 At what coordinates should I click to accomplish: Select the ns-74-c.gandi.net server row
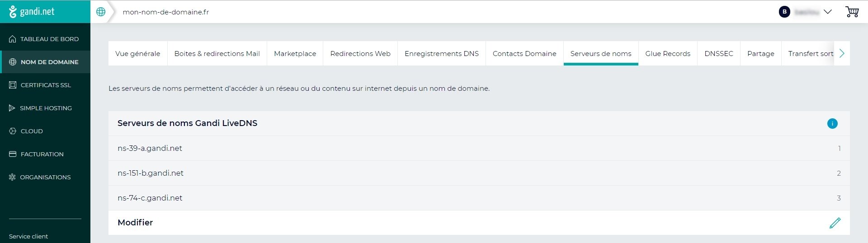pos(479,198)
